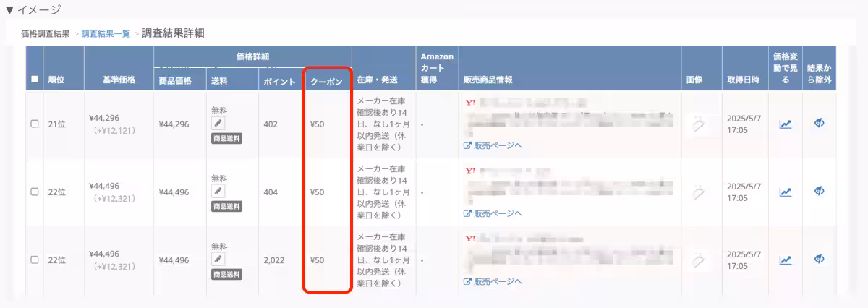This screenshot has height=308, width=868.
Task: Click the product image thumbnail in first row
Action: pos(699,125)
